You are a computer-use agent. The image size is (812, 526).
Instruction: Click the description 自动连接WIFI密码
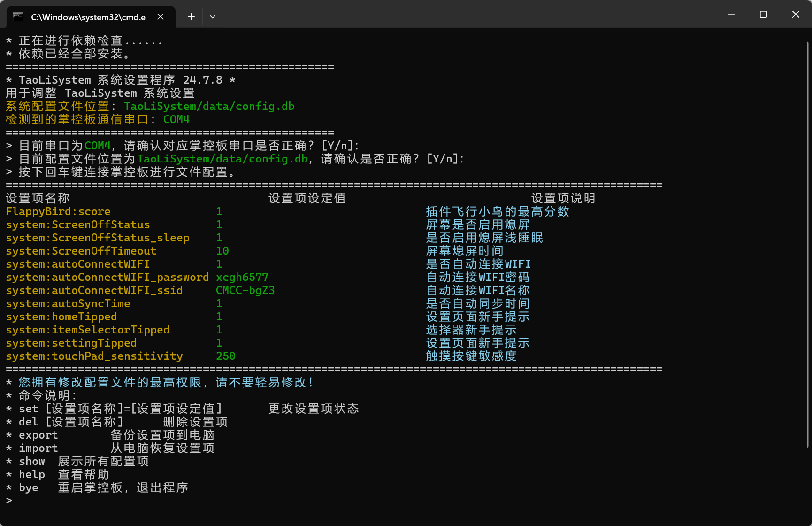point(478,277)
